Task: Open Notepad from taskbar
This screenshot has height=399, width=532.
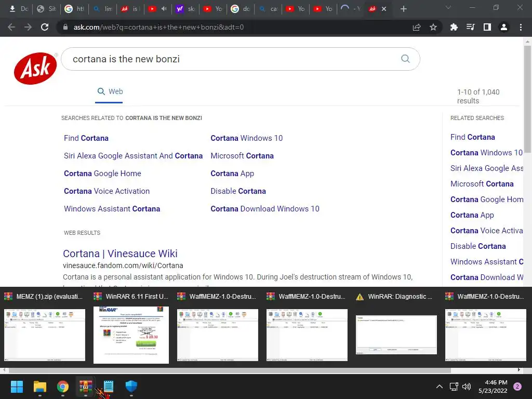Action: point(109,387)
